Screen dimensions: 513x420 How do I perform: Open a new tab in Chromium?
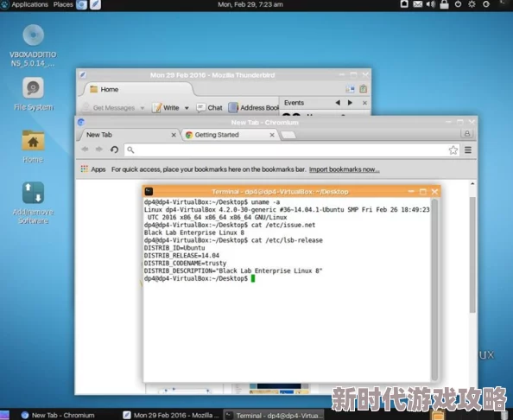[x=288, y=135]
